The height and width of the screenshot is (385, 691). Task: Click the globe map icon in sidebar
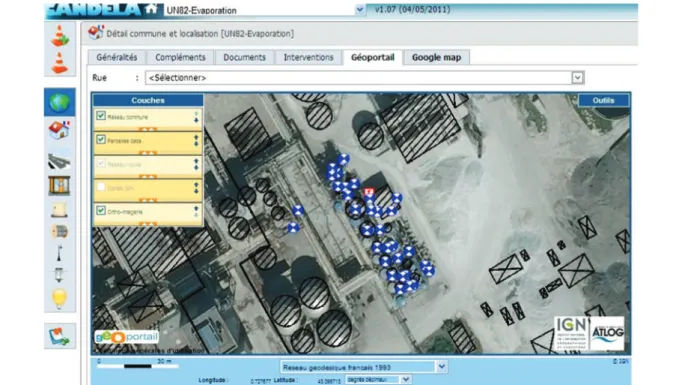click(x=59, y=102)
